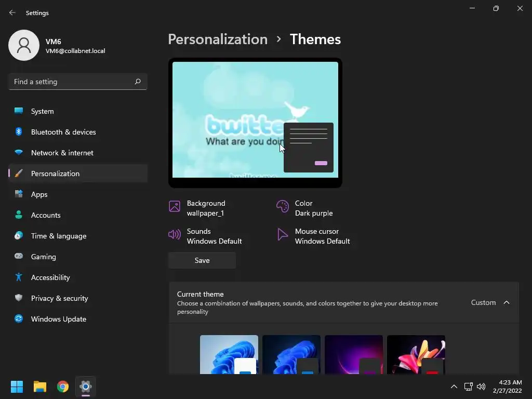532x399 pixels.
Task: Click the Sounds speaker icon
Action: point(175,234)
